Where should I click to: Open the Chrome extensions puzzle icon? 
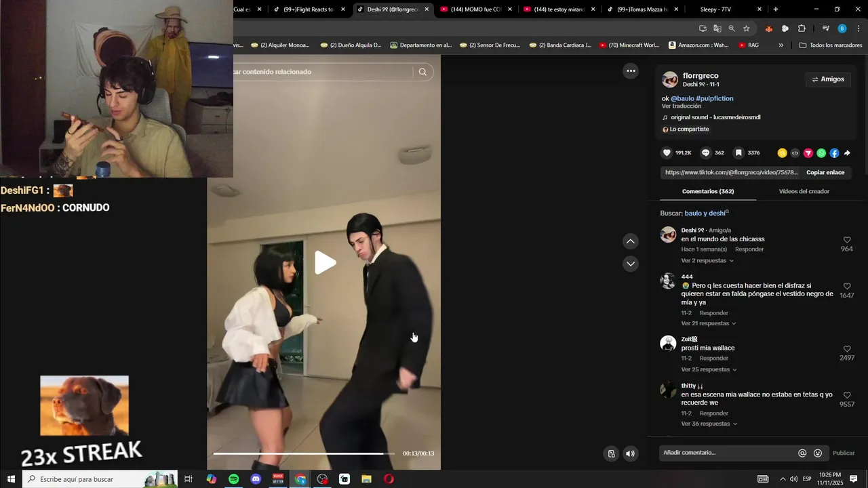click(x=802, y=28)
